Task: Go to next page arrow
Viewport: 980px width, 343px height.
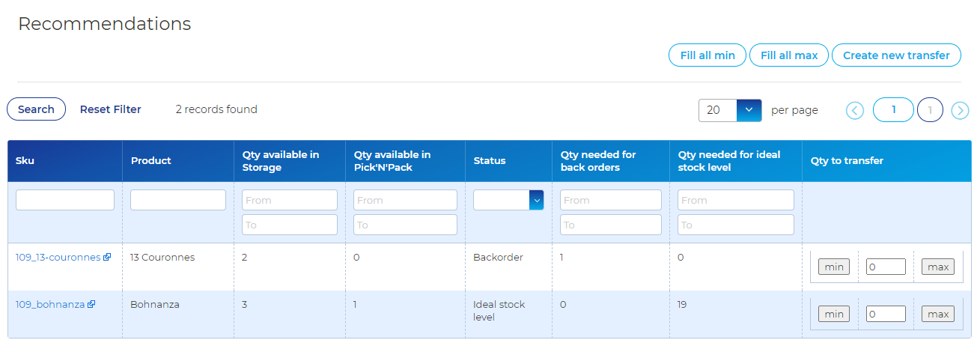Action: (960, 110)
